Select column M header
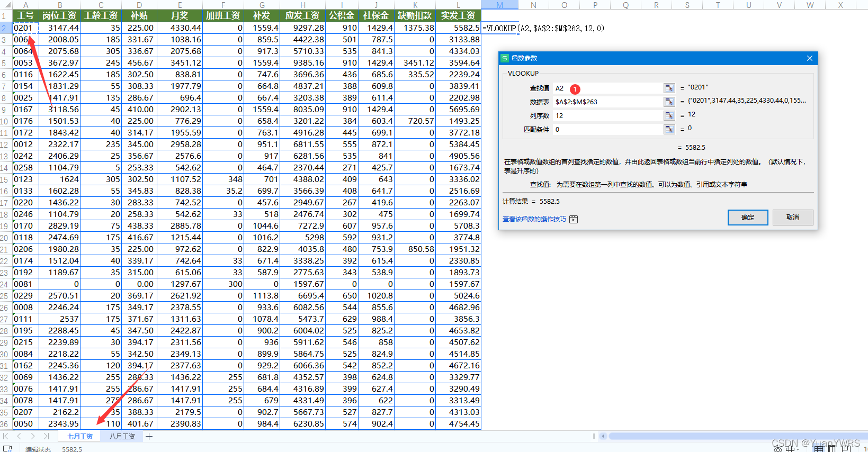 click(x=499, y=5)
